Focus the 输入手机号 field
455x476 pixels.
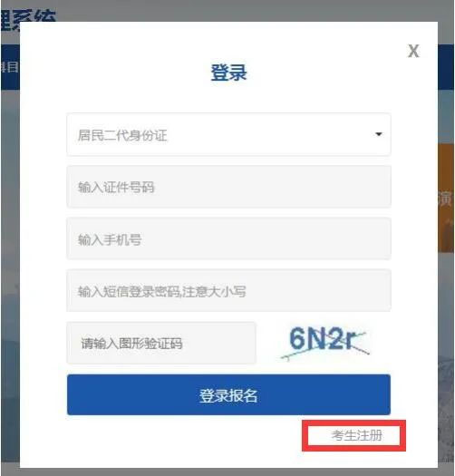tap(228, 239)
